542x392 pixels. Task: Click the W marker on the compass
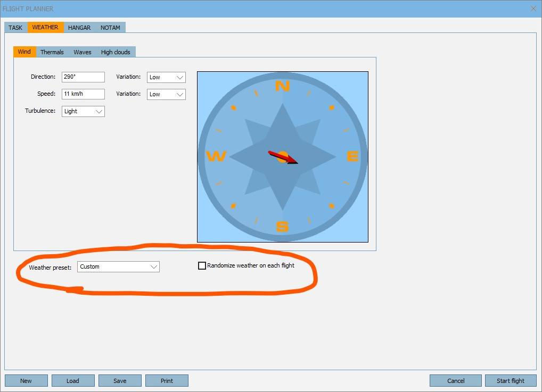216,156
